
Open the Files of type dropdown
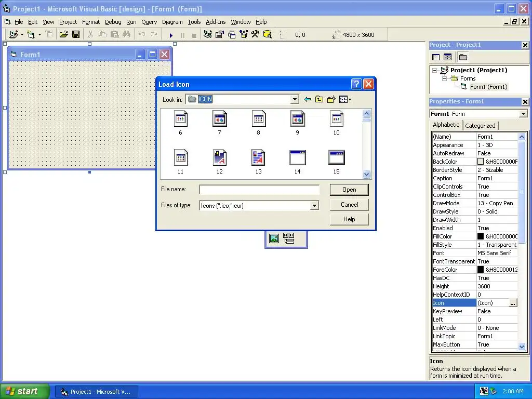coord(314,206)
